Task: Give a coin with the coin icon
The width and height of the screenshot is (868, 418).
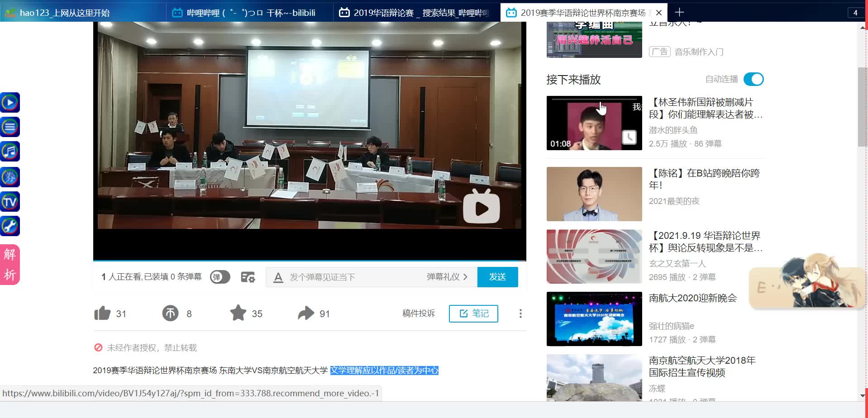Action: 170,313
